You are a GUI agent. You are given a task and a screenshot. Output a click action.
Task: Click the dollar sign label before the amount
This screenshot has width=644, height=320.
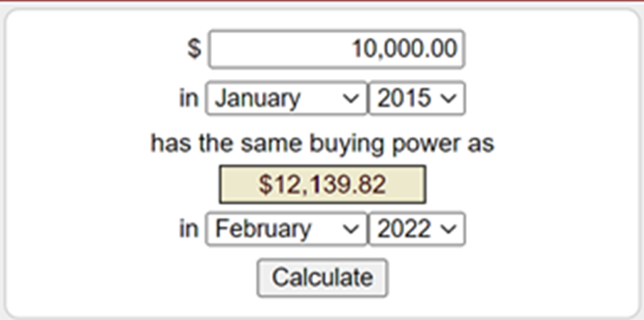coord(194,50)
